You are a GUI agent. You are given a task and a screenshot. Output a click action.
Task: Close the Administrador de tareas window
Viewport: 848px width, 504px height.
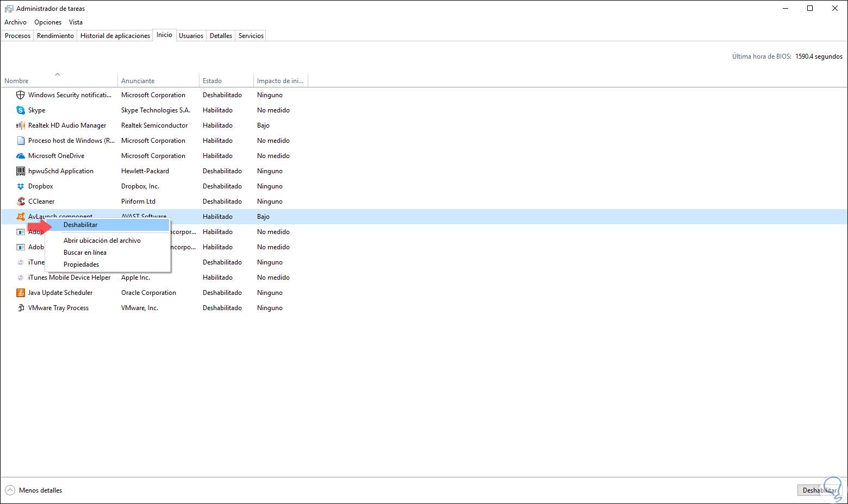[x=835, y=8]
